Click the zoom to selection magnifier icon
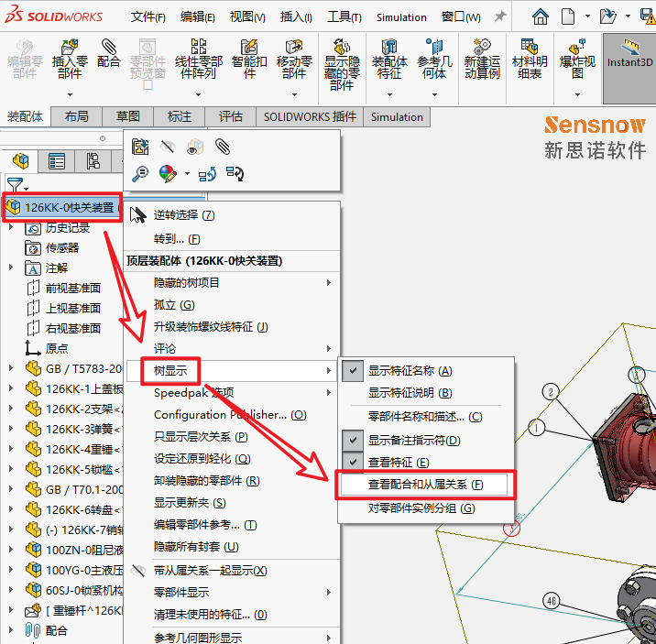 tap(140, 172)
